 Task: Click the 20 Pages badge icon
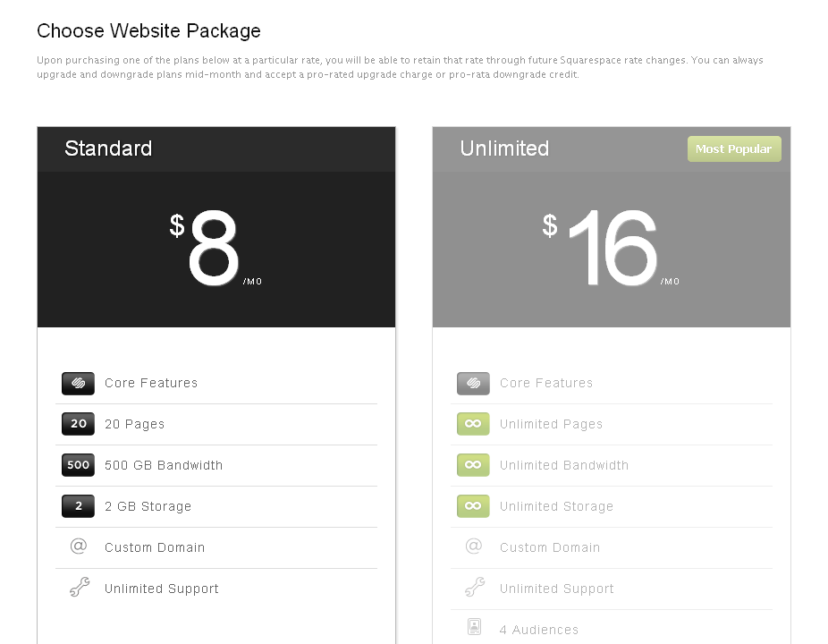click(78, 424)
